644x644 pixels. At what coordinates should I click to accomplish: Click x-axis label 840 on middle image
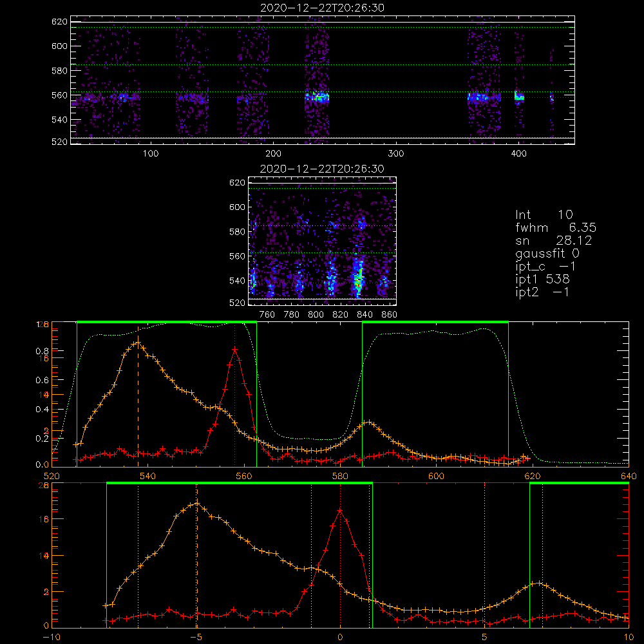tap(365, 315)
